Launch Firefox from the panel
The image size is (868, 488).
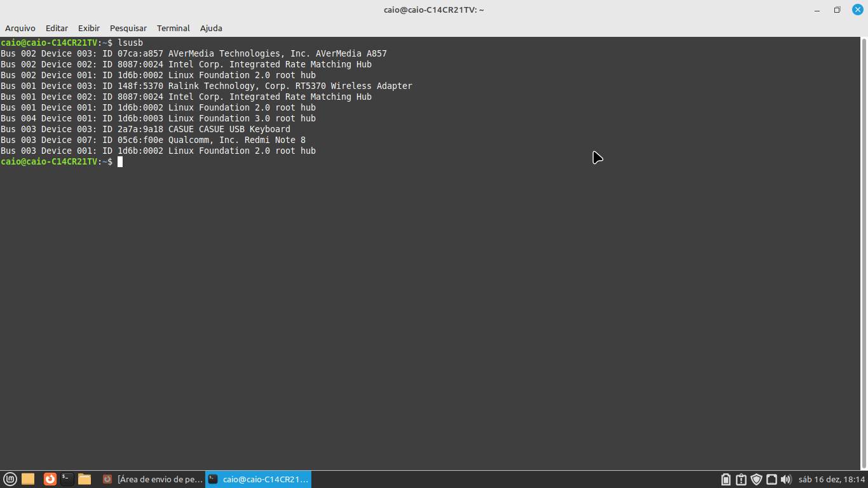click(50, 479)
